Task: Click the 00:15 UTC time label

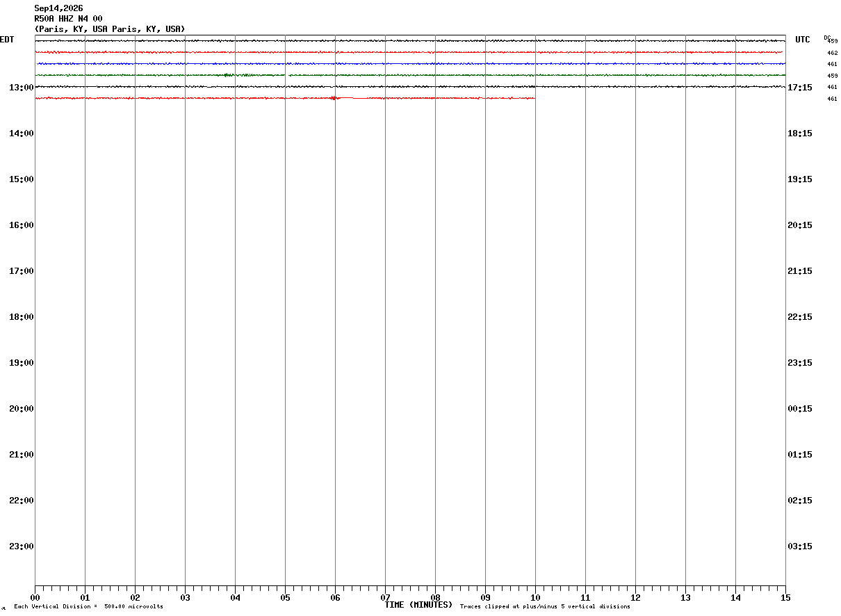Action: [x=800, y=409]
